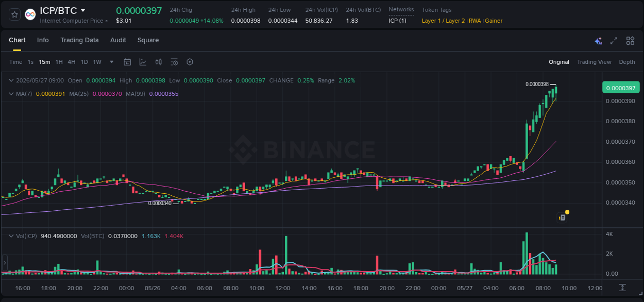Screen dimensions: 644x302
Task: Click the MA(99) value 0.0000355
Action: tap(164, 94)
